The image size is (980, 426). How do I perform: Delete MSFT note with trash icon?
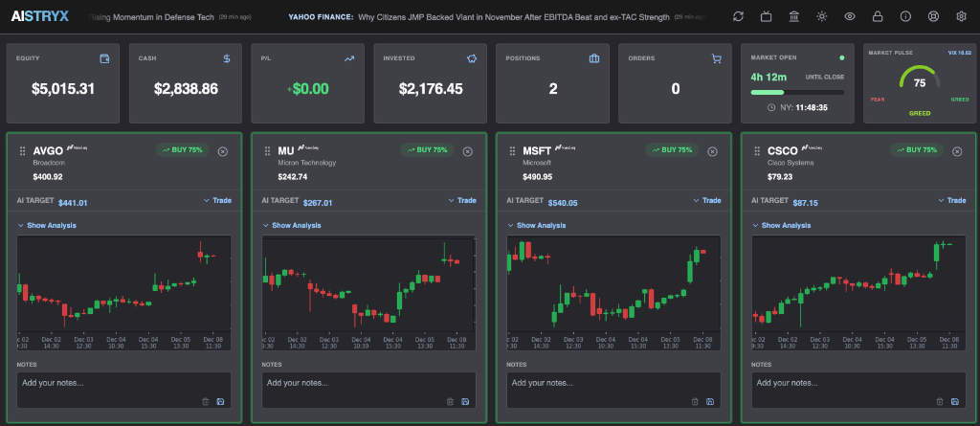point(696,402)
